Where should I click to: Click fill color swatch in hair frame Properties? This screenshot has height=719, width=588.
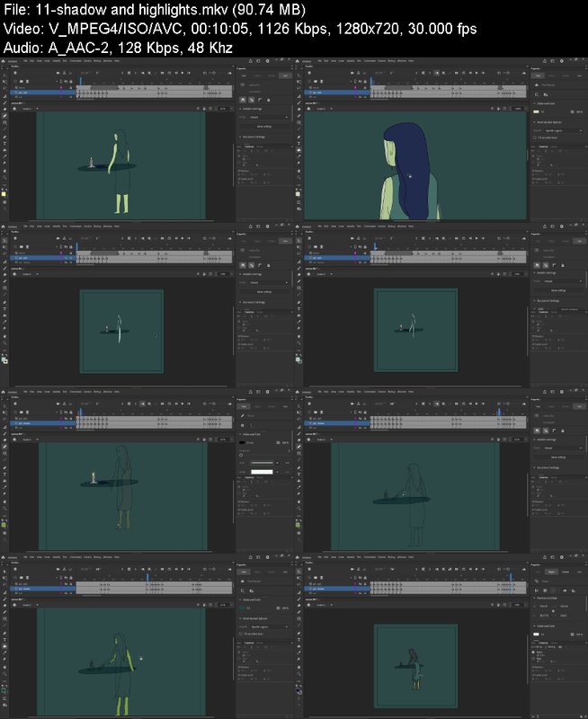pyautogui.click(x=536, y=111)
